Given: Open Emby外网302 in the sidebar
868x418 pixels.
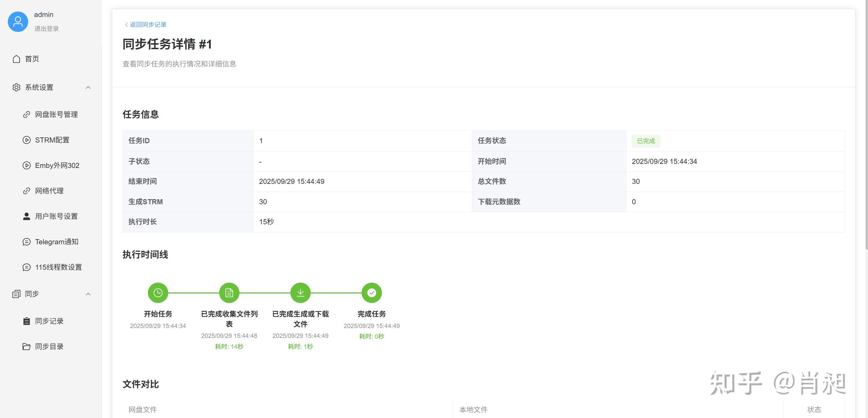Looking at the screenshot, I should click(x=51, y=166).
